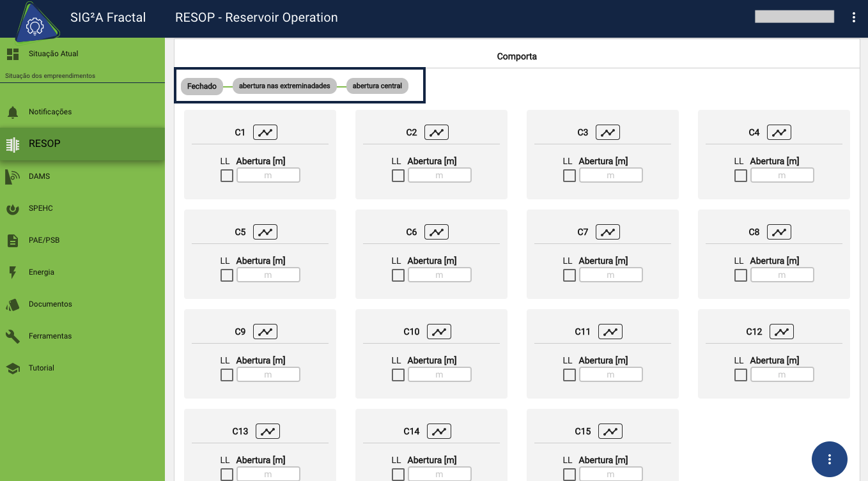The image size is (868, 481).
Task: Toggle the LL checkbox for gate C8
Action: 740,275
